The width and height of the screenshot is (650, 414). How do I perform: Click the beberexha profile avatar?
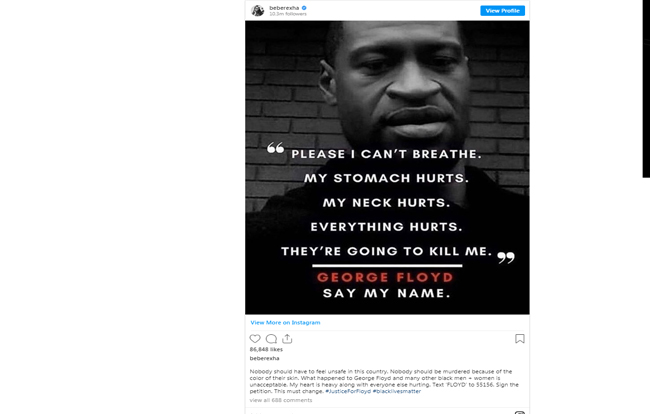258,10
